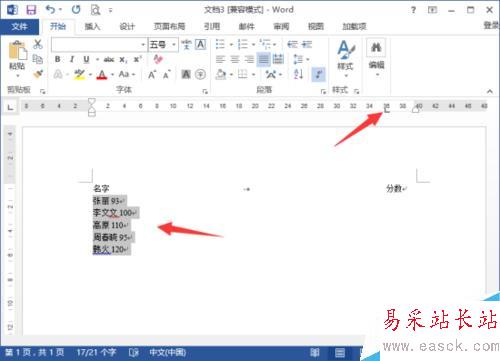500x361 pixels.
Task: Click the Phonetic Guide (pinyin) icon
Action: click(x=186, y=44)
